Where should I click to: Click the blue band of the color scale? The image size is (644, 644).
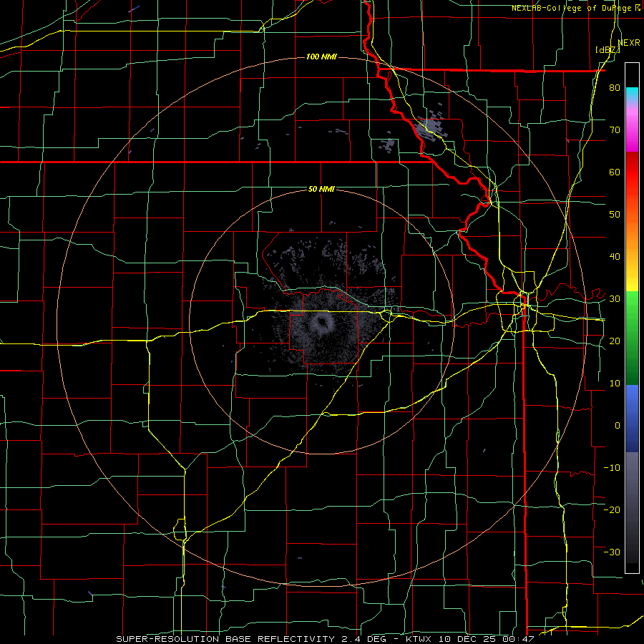632,417
